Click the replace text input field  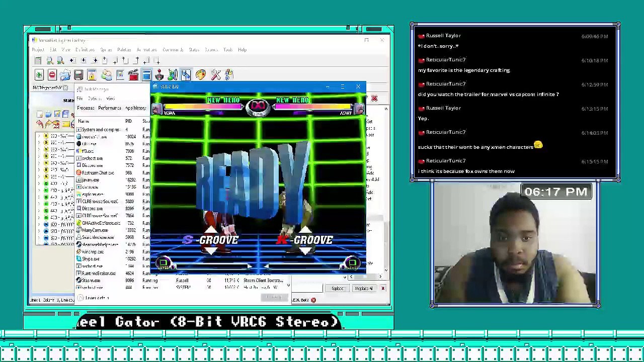coord(308,289)
